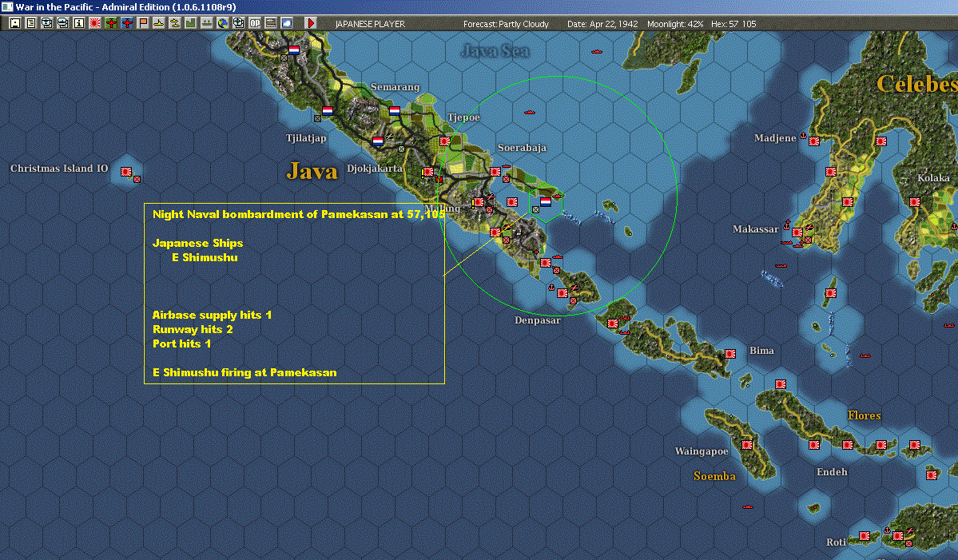
Task: Open the document list report icon
Action: (30, 23)
